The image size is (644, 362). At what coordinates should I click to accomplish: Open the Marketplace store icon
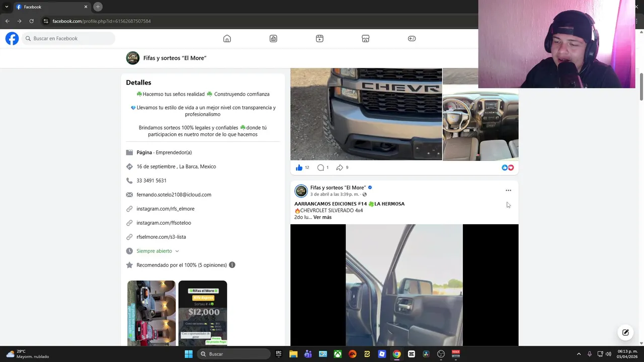click(x=366, y=39)
